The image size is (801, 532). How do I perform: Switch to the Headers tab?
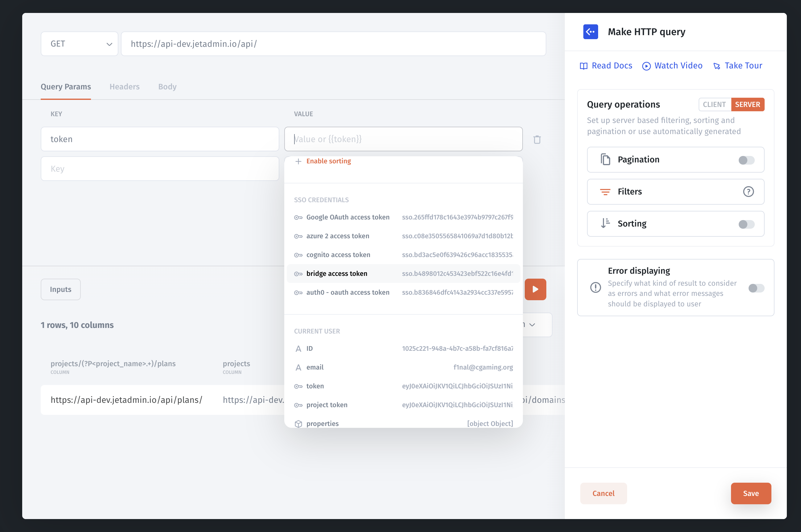(124, 87)
